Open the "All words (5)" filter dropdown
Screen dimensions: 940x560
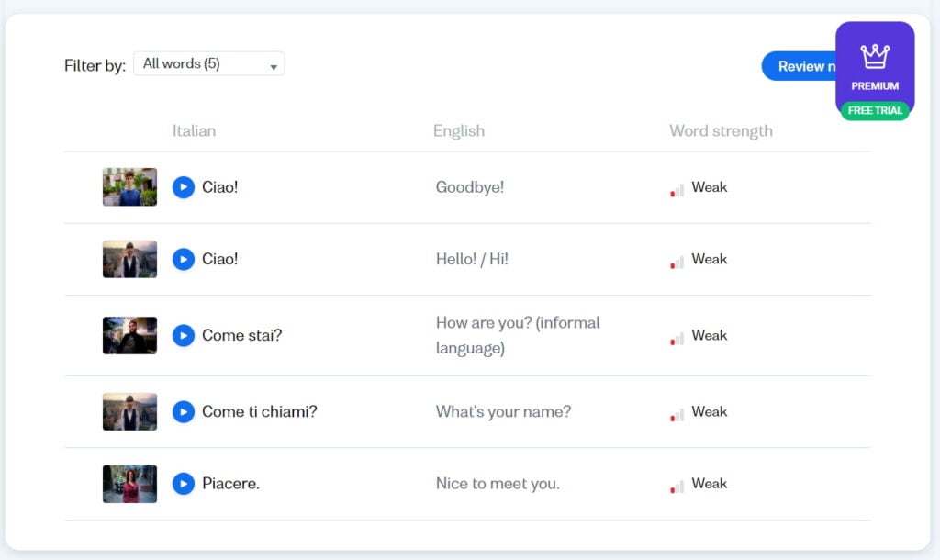208,63
